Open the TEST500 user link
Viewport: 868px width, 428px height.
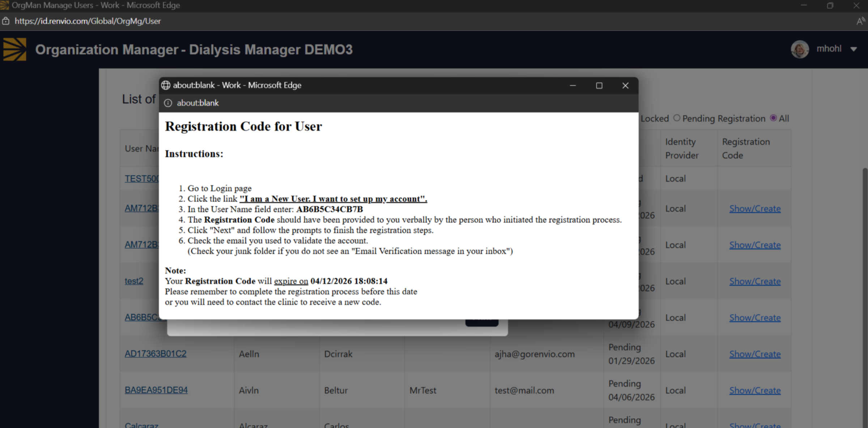[142, 179]
